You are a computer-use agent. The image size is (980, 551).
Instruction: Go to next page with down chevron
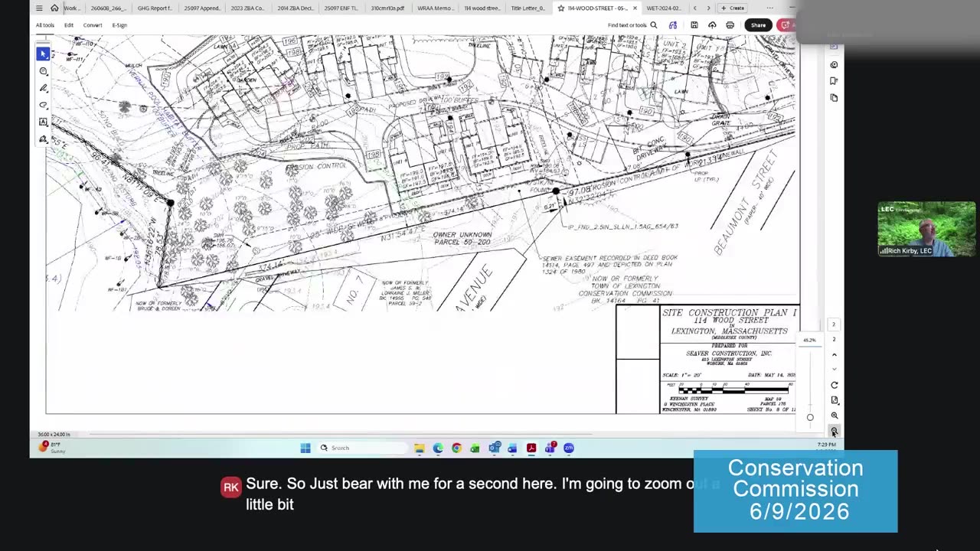[834, 369]
